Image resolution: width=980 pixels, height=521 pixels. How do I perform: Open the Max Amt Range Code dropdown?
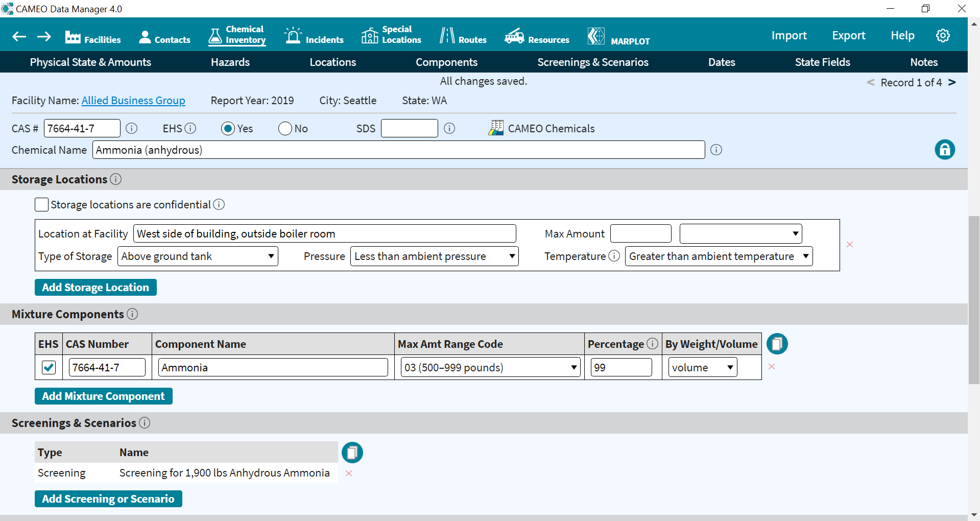491,368
